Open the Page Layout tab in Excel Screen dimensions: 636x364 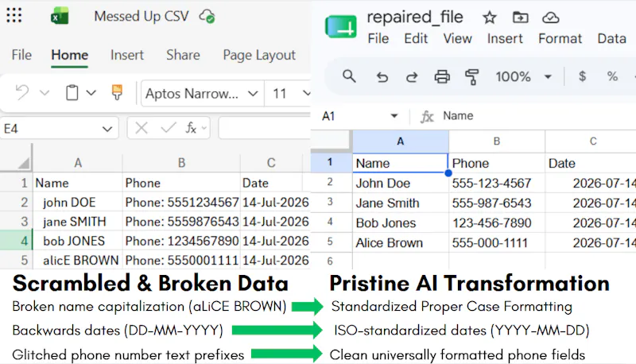click(x=259, y=55)
